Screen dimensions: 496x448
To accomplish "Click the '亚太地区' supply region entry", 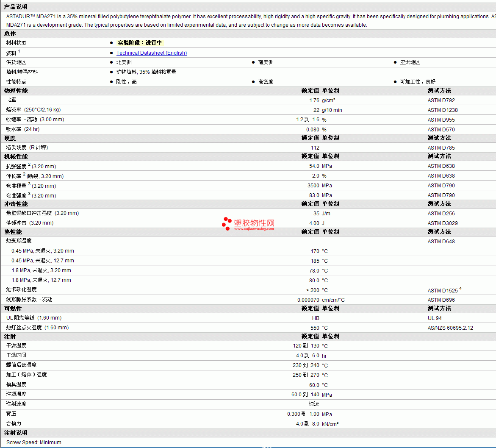I will coord(410,62).
